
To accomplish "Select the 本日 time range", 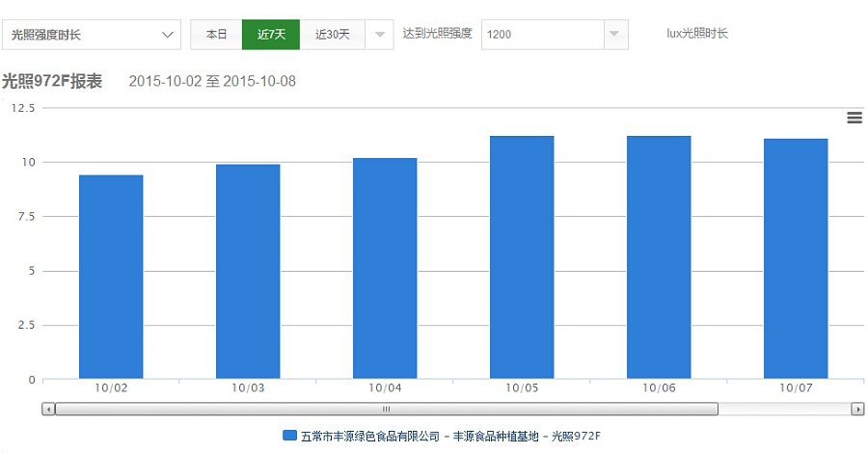I will [216, 35].
